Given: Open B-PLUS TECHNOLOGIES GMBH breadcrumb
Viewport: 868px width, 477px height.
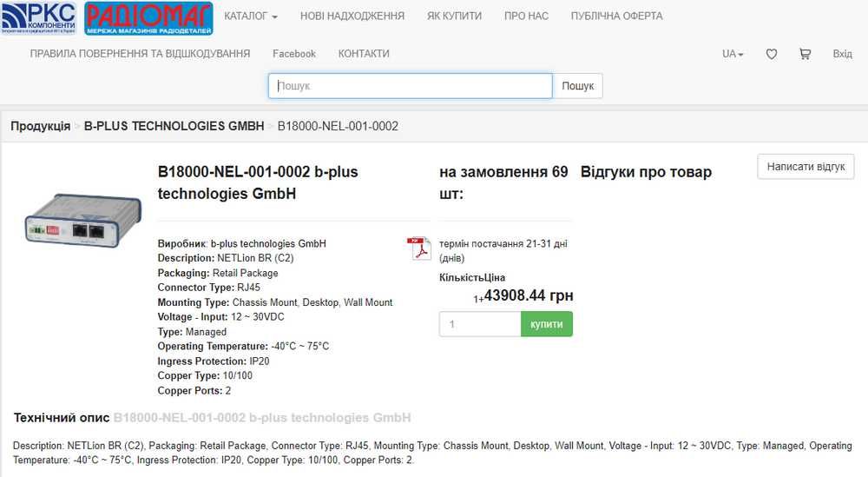Looking at the screenshot, I should click(174, 126).
